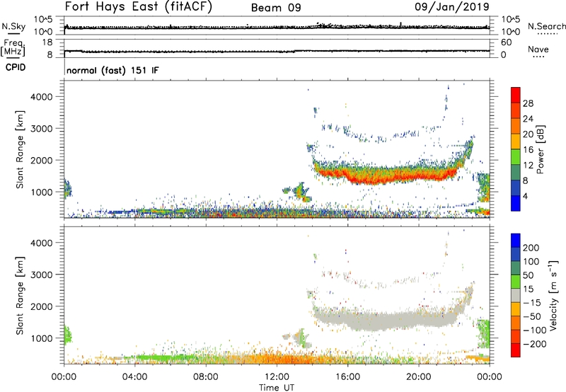Click the 'normal (fast) 151 IF' text

coord(112,70)
